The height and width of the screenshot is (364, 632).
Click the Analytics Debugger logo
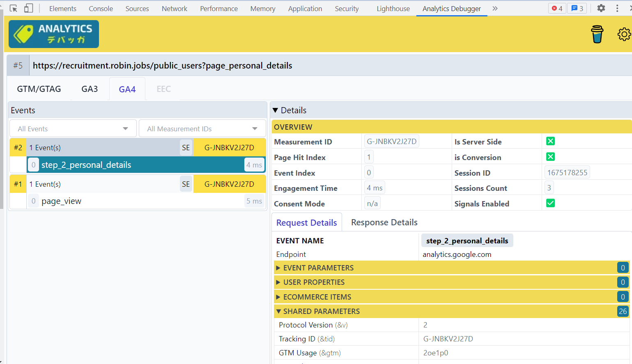point(54,34)
